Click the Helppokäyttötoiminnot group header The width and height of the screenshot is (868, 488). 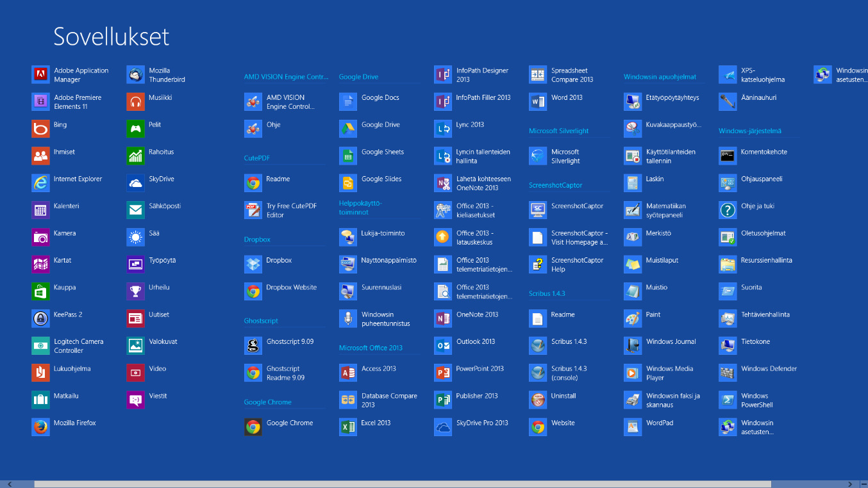pos(360,207)
